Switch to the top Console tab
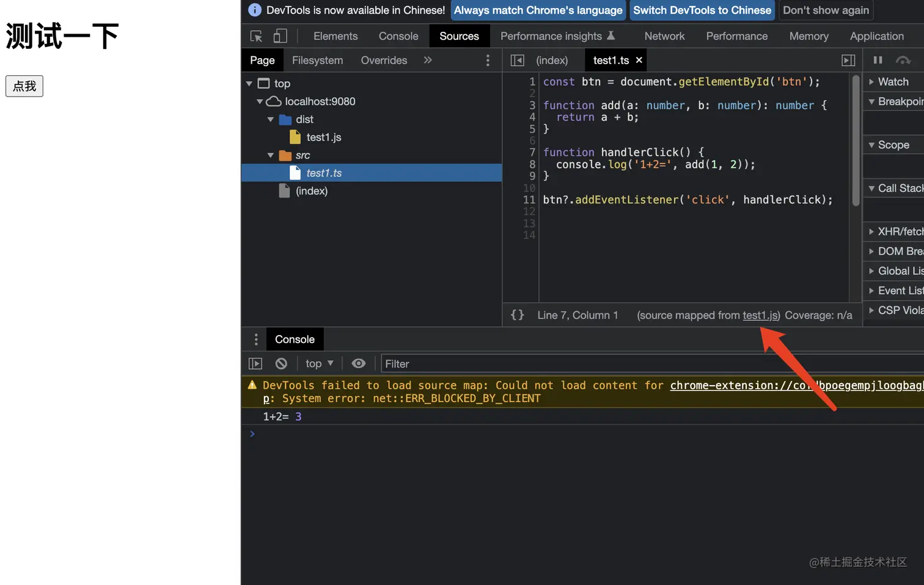924x585 pixels. 398,36
